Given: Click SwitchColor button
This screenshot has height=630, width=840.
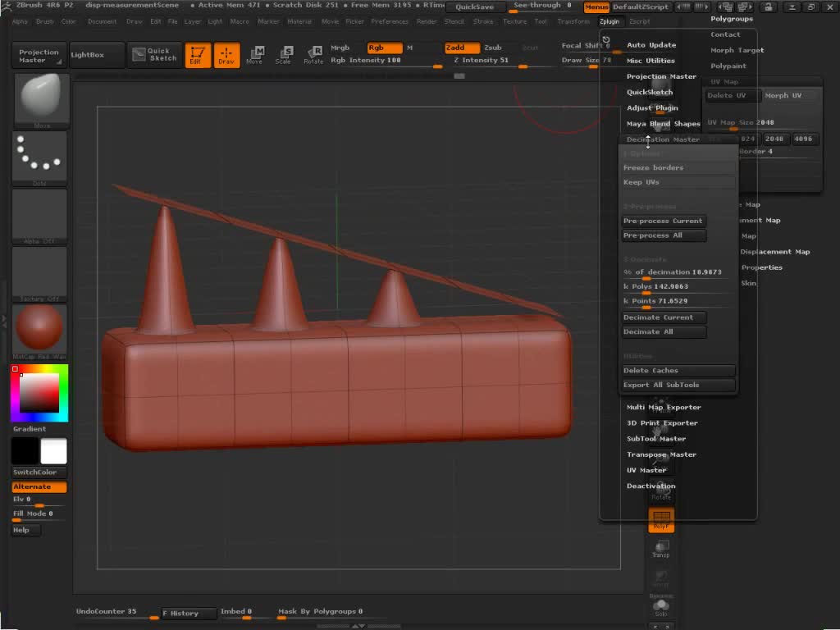Looking at the screenshot, I should pyautogui.click(x=39, y=472).
